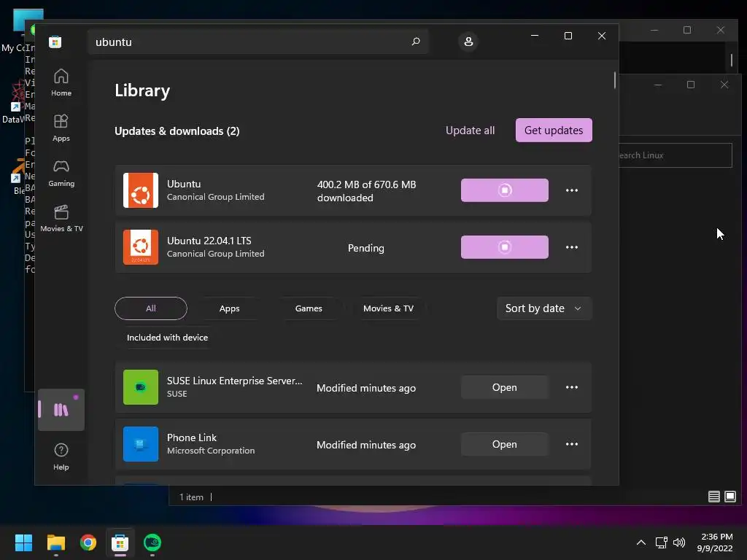Select the Movies & TV filter tab
The width and height of the screenshot is (747, 560).
(x=388, y=308)
